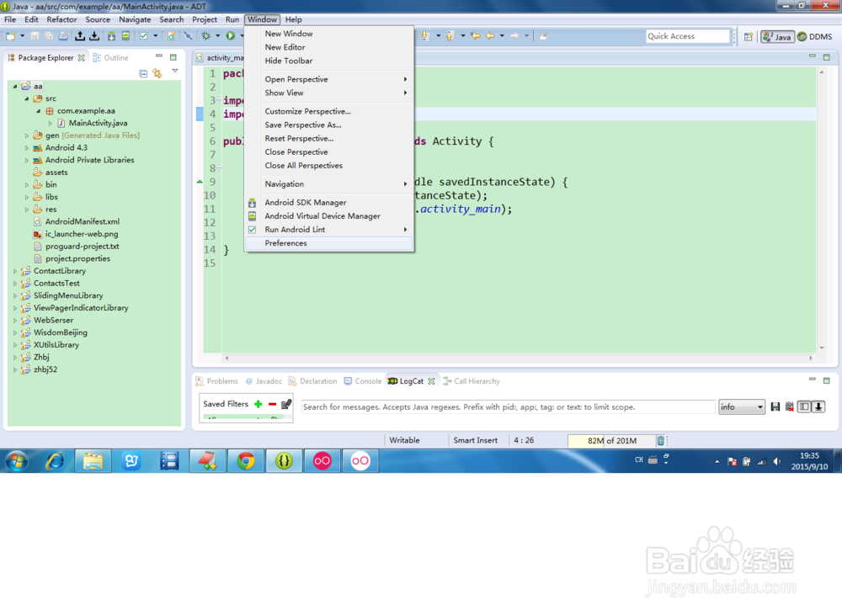Click the Quick Access field
Image resolution: width=842 pixels, height=616 pixels.
687,36
